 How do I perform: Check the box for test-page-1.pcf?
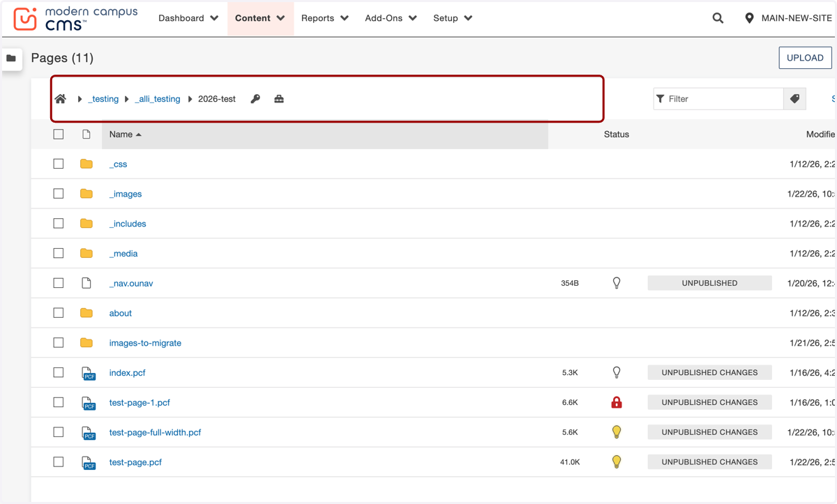[59, 402]
